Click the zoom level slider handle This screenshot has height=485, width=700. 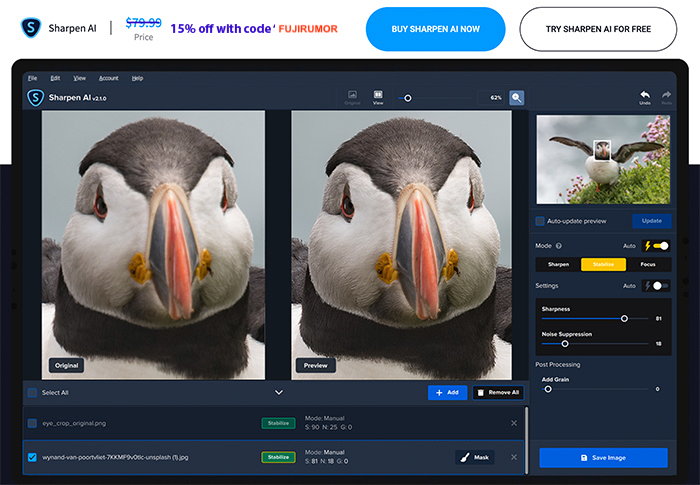coord(408,98)
